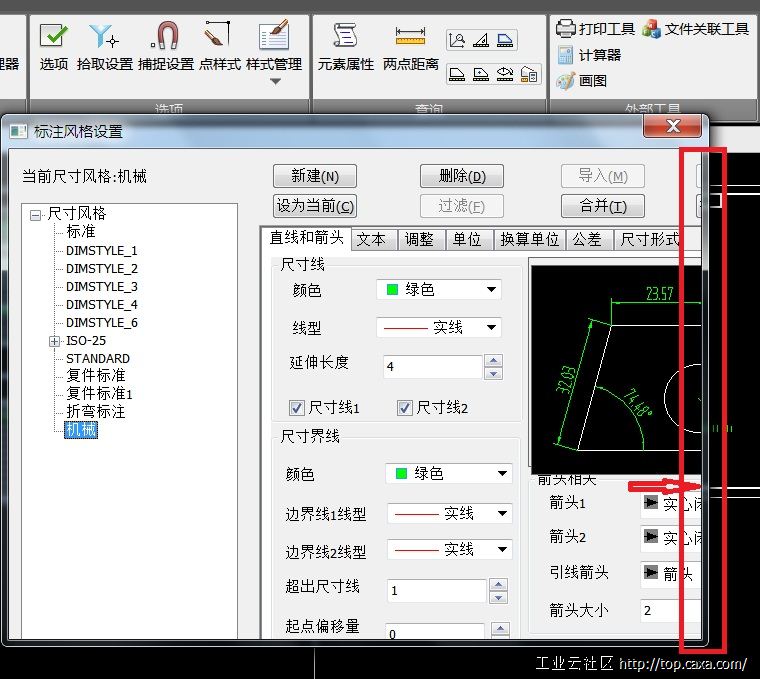This screenshot has width=760, height=679.
Task: Click the 元素属性 element properties icon
Action: click(x=345, y=38)
